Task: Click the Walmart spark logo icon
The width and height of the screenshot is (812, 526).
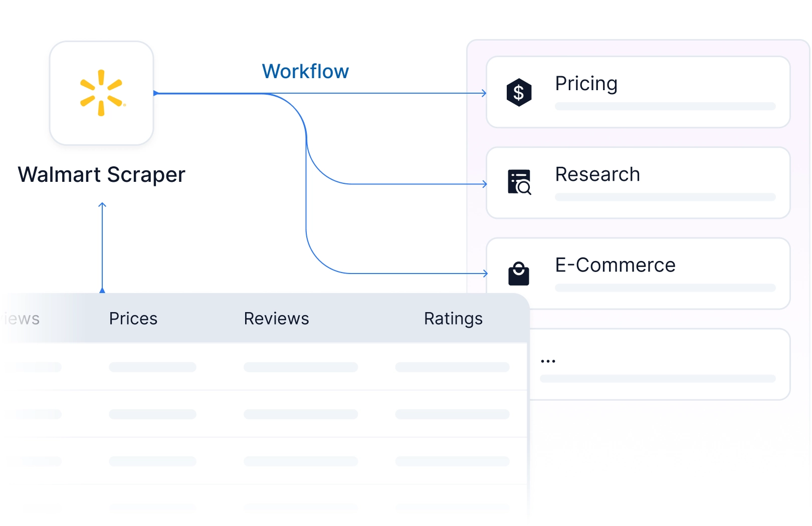Action: (x=102, y=93)
